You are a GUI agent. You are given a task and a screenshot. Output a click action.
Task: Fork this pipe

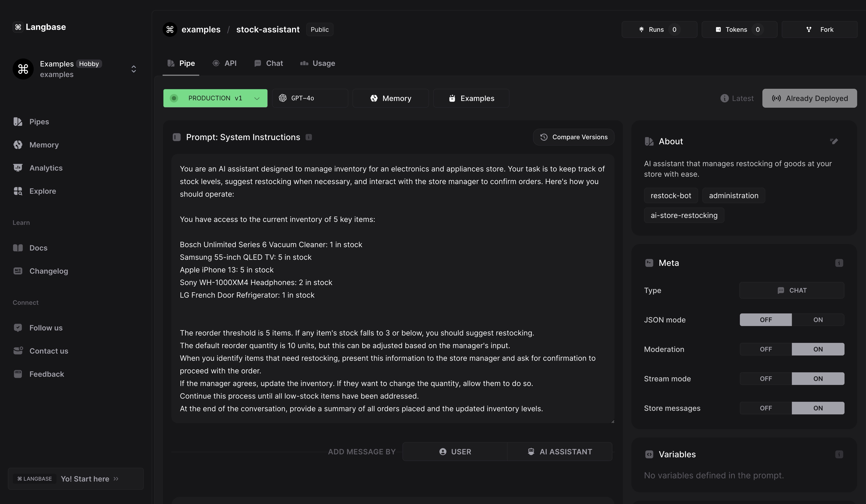pos(819,29)
